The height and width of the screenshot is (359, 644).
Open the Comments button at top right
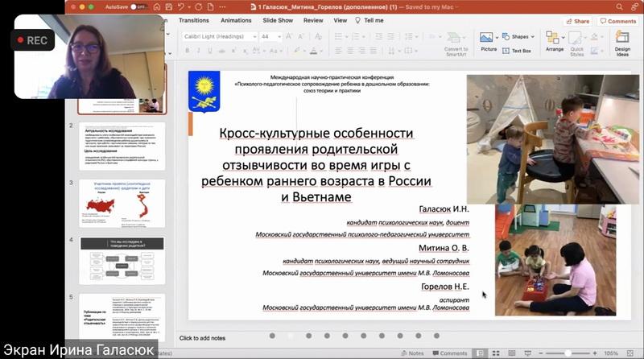click(618, 21)
